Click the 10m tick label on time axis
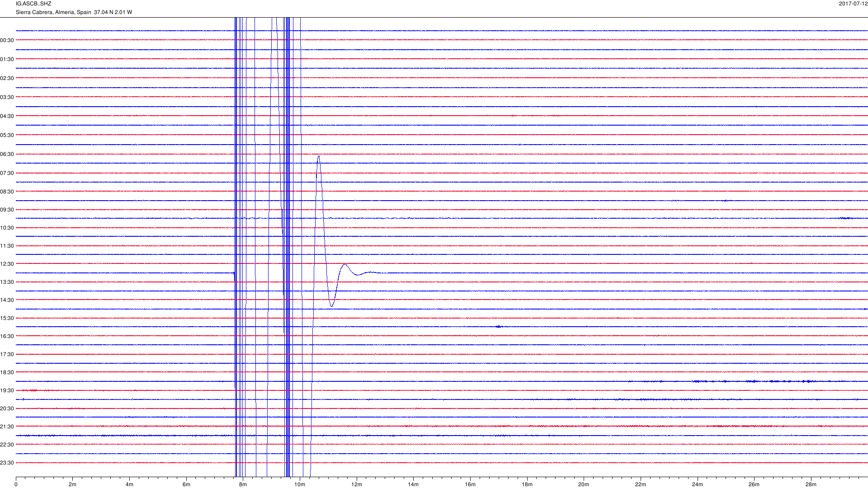 [300, 484]
